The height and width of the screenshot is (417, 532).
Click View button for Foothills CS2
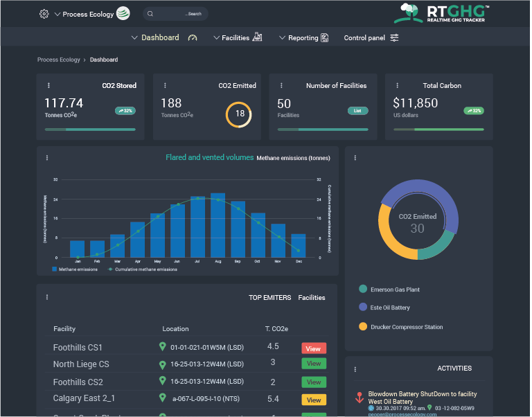click(x=314, y=382)
